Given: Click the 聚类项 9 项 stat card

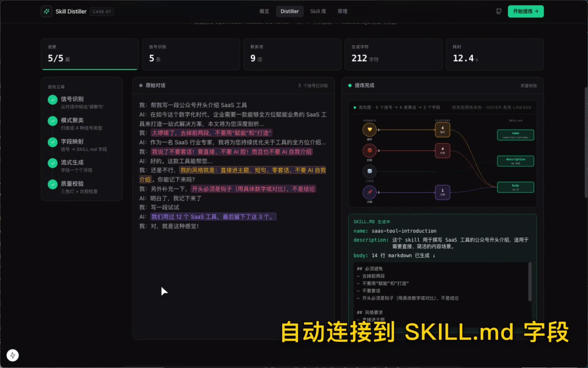Looking at the screenshot, I should coord(292,54).
